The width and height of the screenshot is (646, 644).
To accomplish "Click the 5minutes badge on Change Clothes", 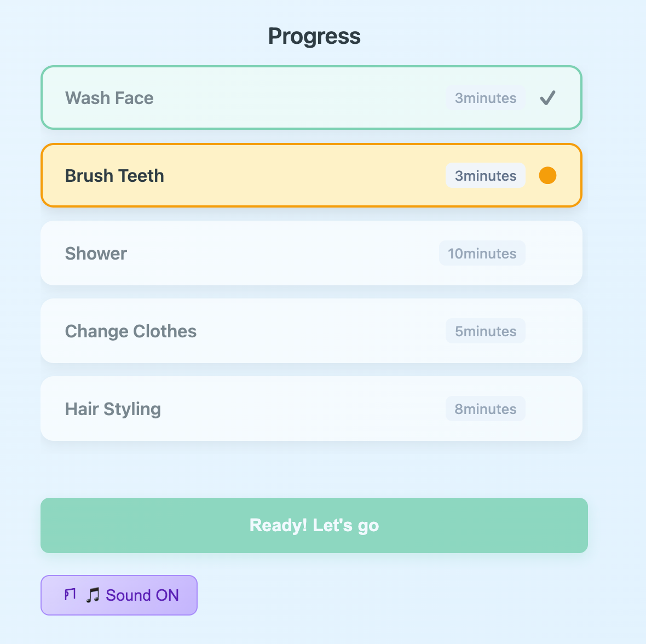I will [486, 331].
